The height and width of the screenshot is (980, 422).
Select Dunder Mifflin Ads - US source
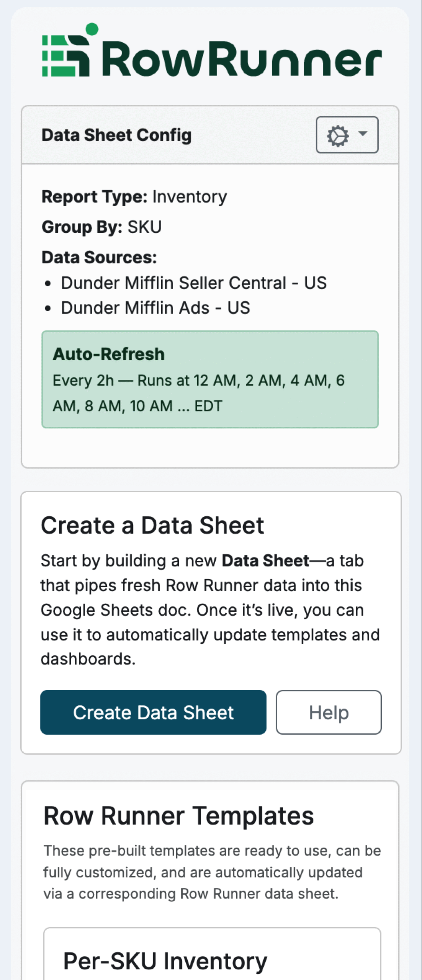[155, 308]
